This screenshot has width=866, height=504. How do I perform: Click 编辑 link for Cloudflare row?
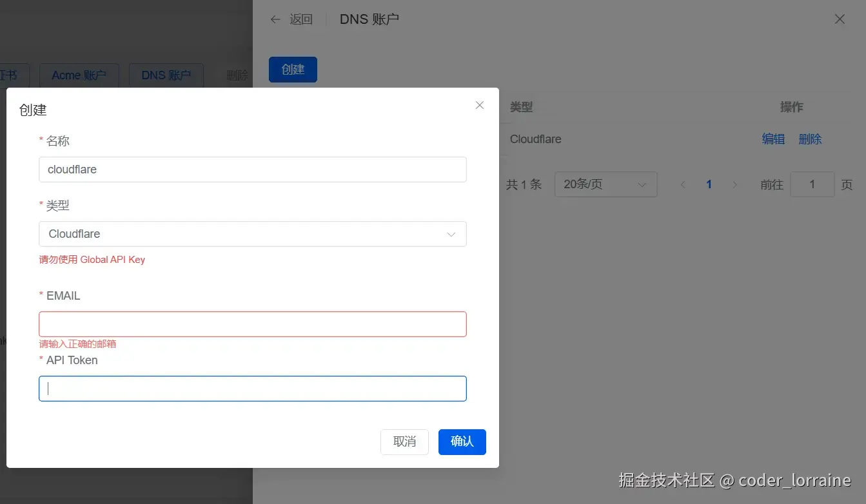773,139
